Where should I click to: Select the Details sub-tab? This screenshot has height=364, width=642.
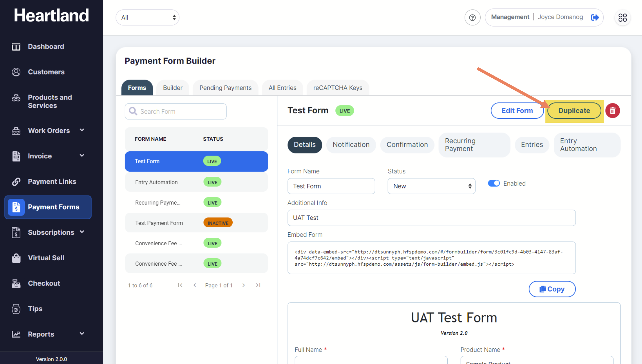[x=305, y=145]
